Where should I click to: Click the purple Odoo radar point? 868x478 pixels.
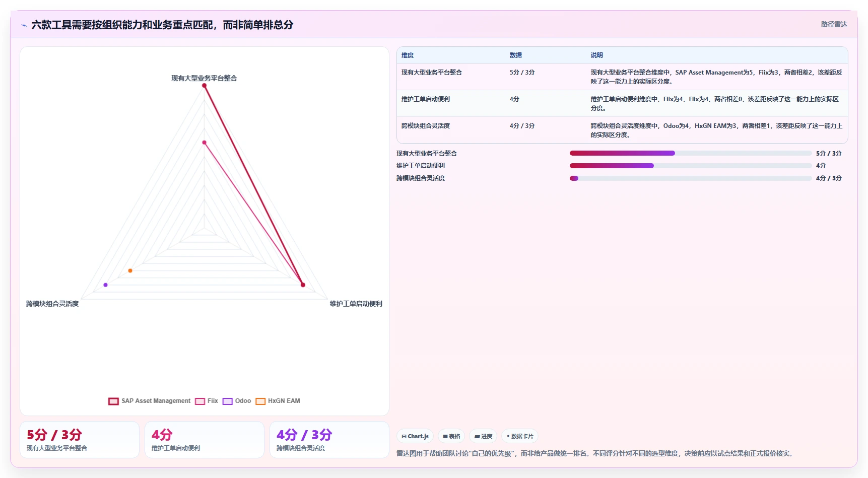pos(105,285)
